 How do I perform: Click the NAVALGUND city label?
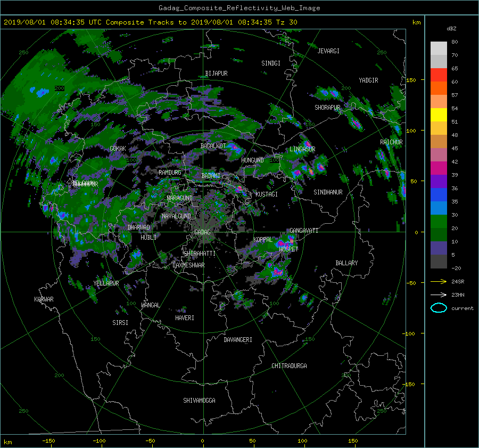(176, 216)
